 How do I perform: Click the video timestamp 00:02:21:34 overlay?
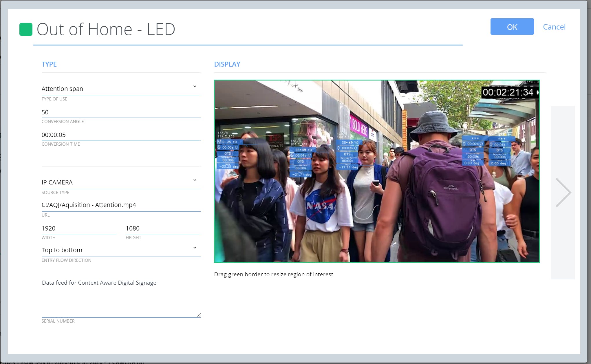[508, 92]
